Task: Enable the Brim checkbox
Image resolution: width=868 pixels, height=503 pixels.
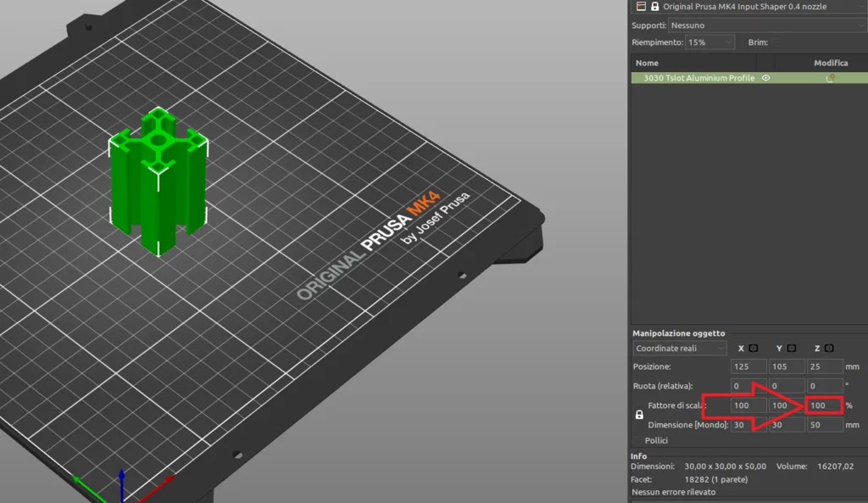Action: click(775, 42)
